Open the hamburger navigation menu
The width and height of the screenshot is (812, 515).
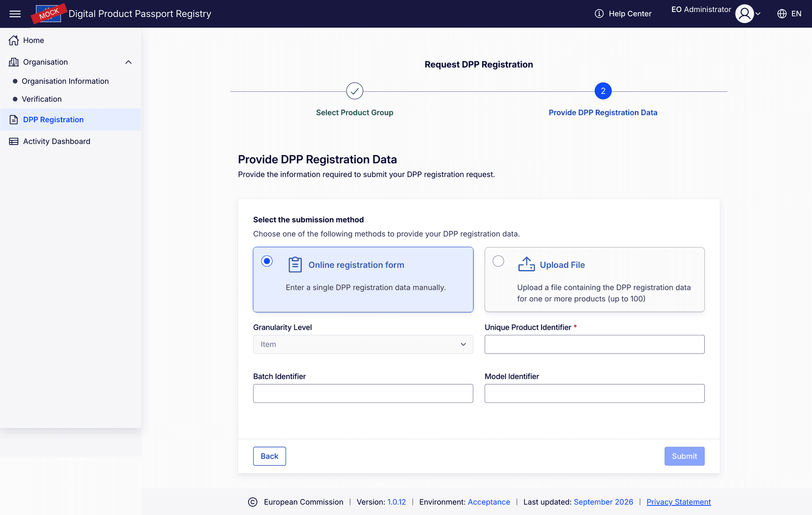[x=15, y=14]
